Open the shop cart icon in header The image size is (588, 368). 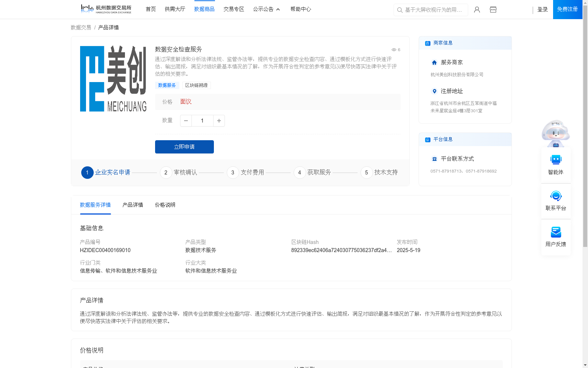click(x=493, y=10)
